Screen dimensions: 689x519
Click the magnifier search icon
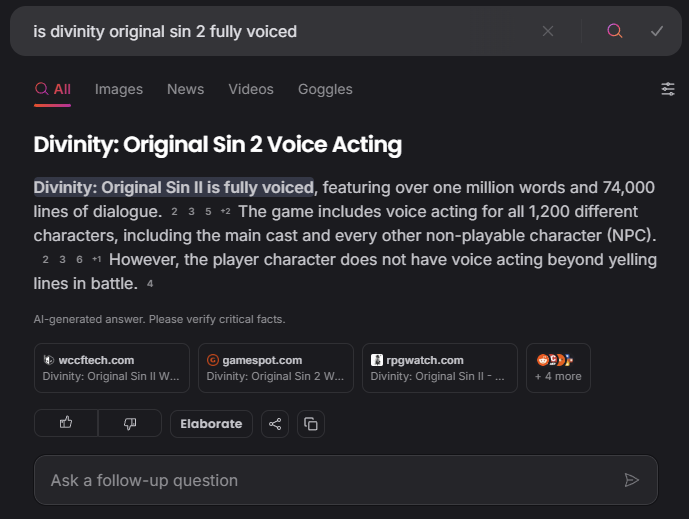(615, 31)
